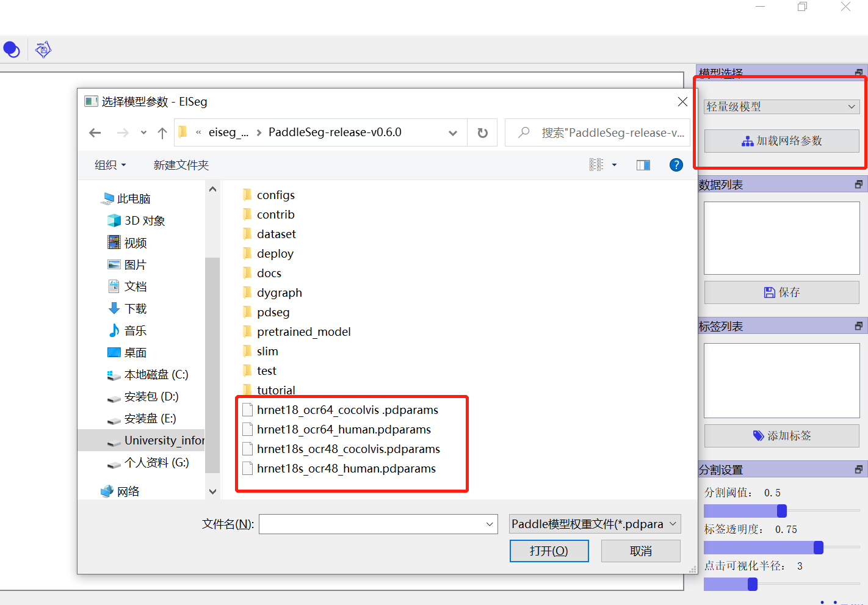Viewport: 868px width, 605px height.
Task: Click the 打开(O) button to open the file
Action: pyautogui.click(x=549, y=550)
